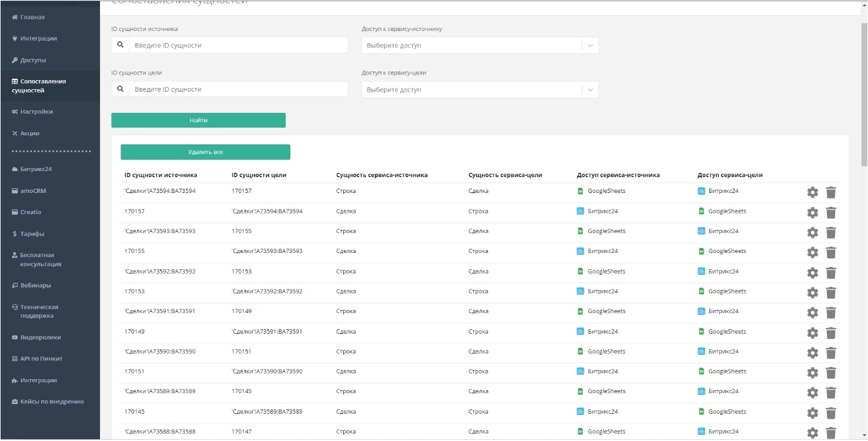
Task: Open settings for row with source 170151
Action: [x=812, y=372]
